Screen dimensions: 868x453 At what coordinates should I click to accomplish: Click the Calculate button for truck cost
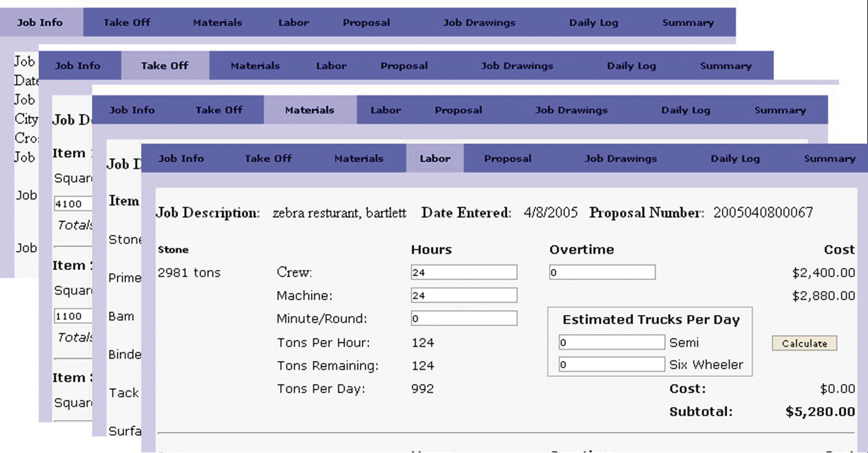pyautogui.click(x=804, y=344)
